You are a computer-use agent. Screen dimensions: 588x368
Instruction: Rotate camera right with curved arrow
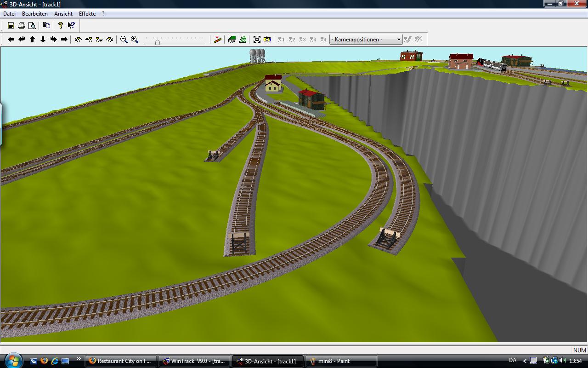(x=53, y=40)
